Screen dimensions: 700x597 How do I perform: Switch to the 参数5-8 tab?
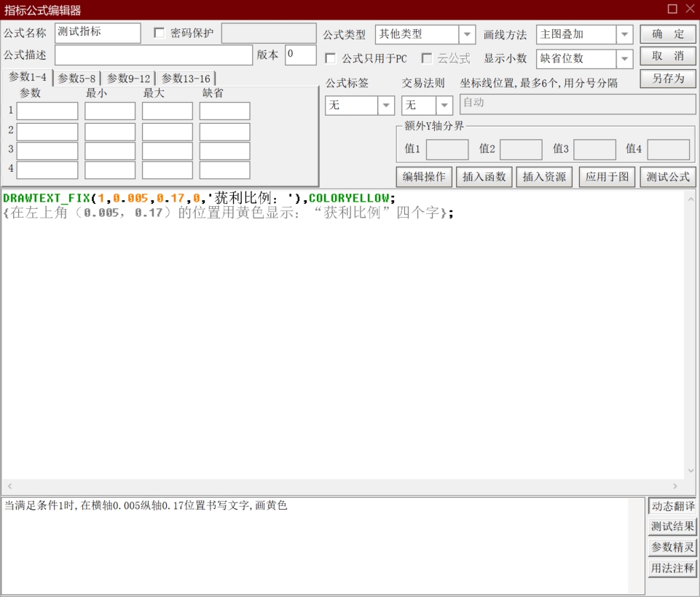coord(76,79)
